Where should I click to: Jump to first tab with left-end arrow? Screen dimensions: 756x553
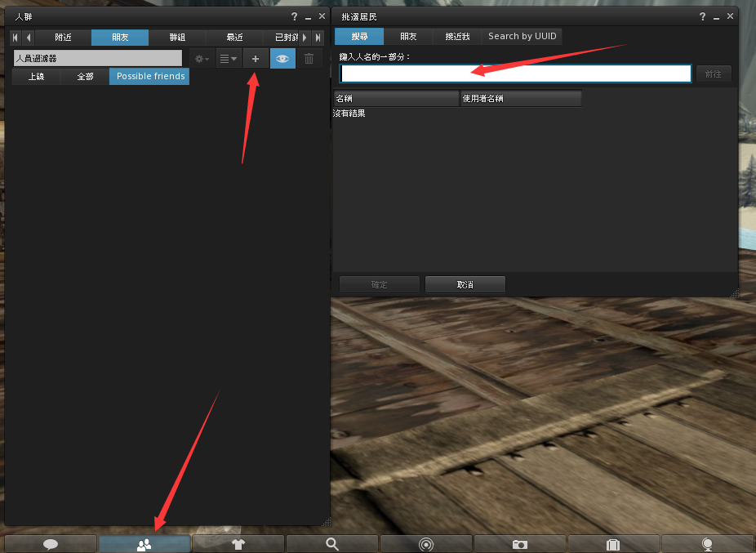(x=16, y=37)
